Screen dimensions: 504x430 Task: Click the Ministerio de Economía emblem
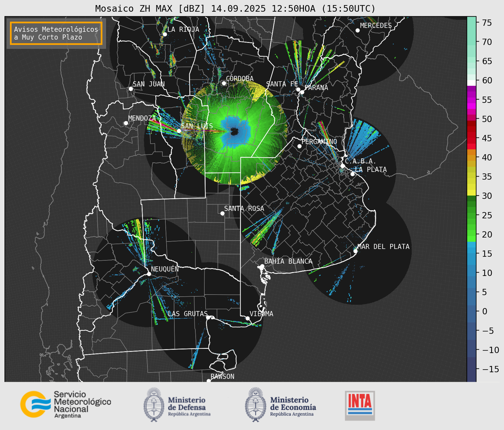255,405
